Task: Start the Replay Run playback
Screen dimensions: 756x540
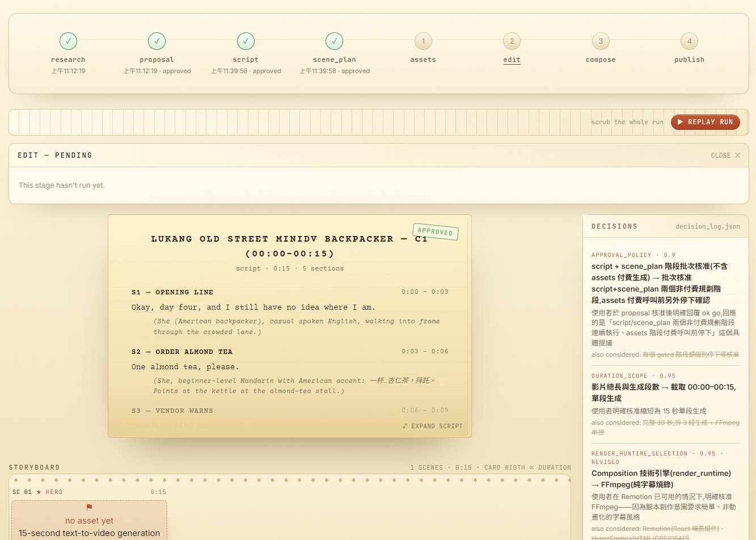Action: tap(705, 122)
